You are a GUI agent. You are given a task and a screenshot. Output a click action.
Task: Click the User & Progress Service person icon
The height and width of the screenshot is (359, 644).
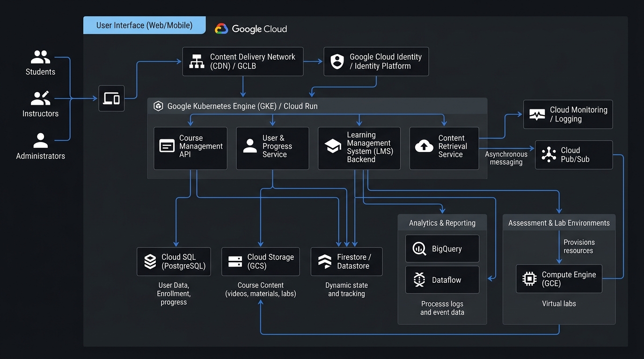(x=250, y=146)
